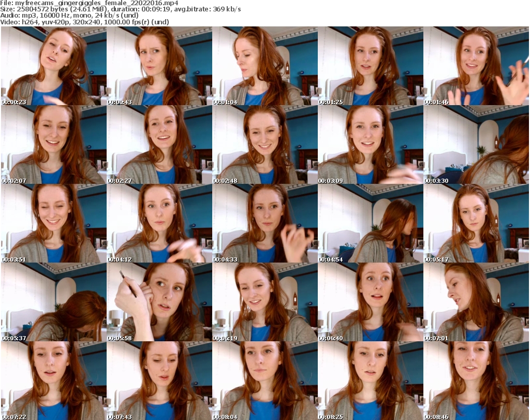Open the frame at 00:03:30
The image size is (530, 420).
point(476,144)
